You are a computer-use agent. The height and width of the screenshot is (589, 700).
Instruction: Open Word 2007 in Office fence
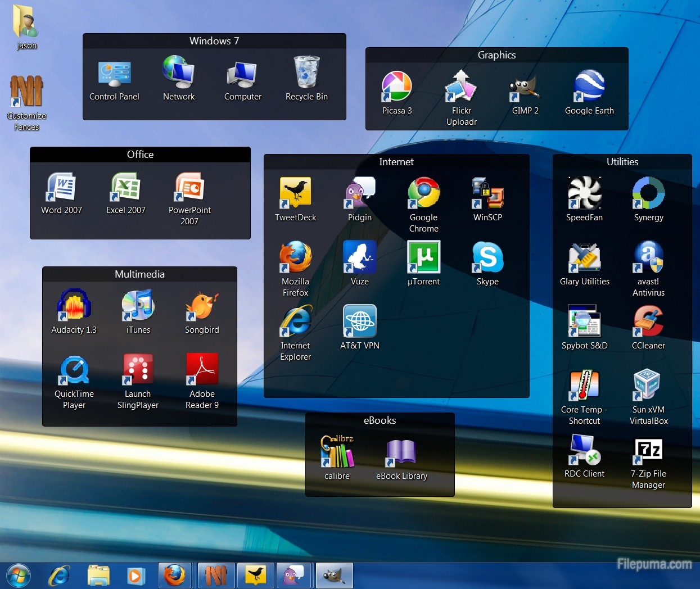pos(61,193)
